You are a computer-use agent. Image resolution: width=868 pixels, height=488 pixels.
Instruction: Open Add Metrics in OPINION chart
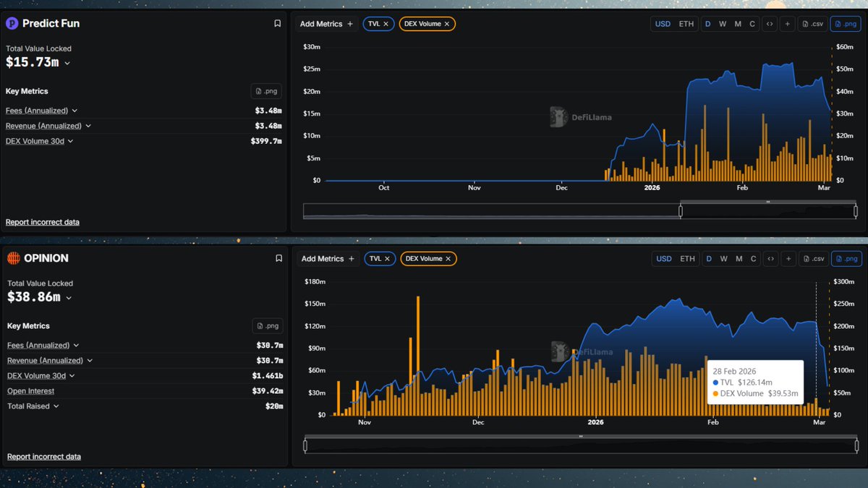tap(328, 258)
